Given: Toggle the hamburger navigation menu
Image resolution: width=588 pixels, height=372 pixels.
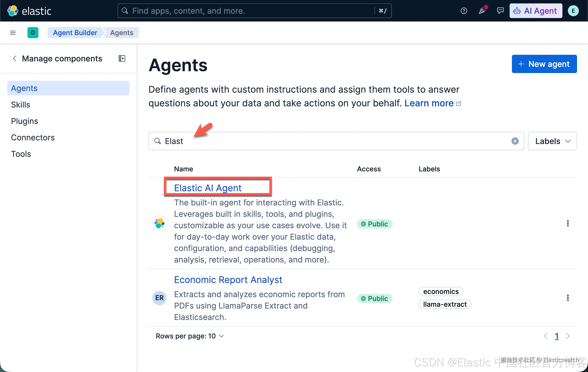Looking at the screenshot, I should pyautogui.click(x=13, y=33).
